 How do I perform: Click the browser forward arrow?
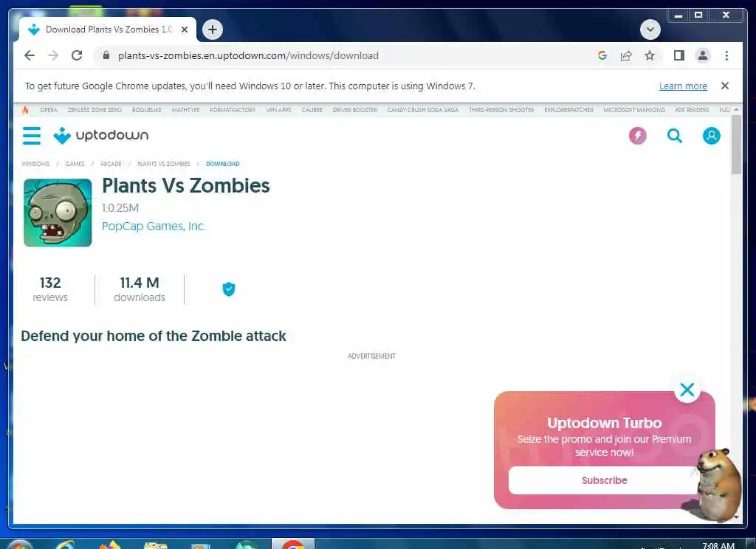click(x=53, y=55)
